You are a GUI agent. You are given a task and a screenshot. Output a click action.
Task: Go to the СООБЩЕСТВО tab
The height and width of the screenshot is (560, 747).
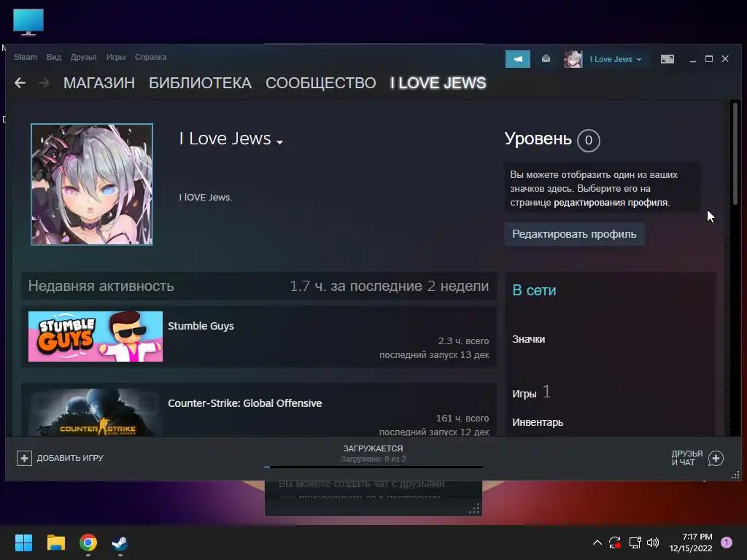click(x=321, y=83)
